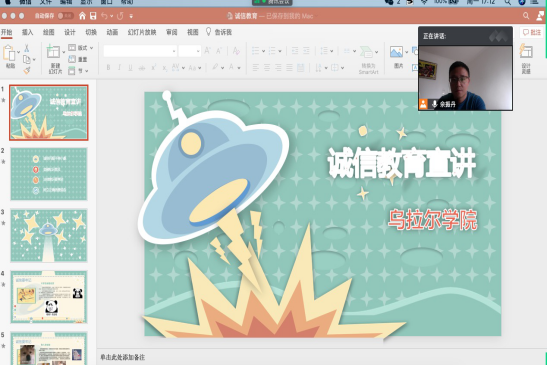Switch to the Slide Show tab
This screenshot has width=547, height=366.
(x=142, y=32)
